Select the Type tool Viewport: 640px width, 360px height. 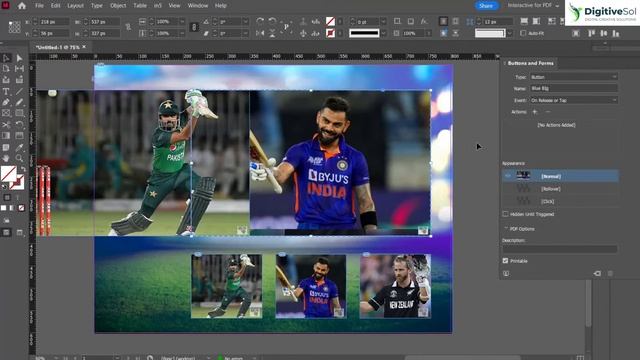(x=6, y=91)
